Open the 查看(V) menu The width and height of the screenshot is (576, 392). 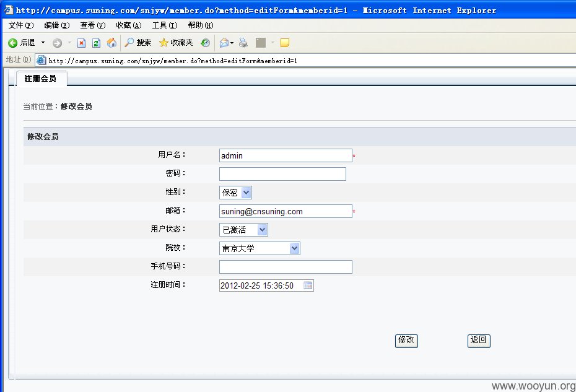click(x=92, y=25)
